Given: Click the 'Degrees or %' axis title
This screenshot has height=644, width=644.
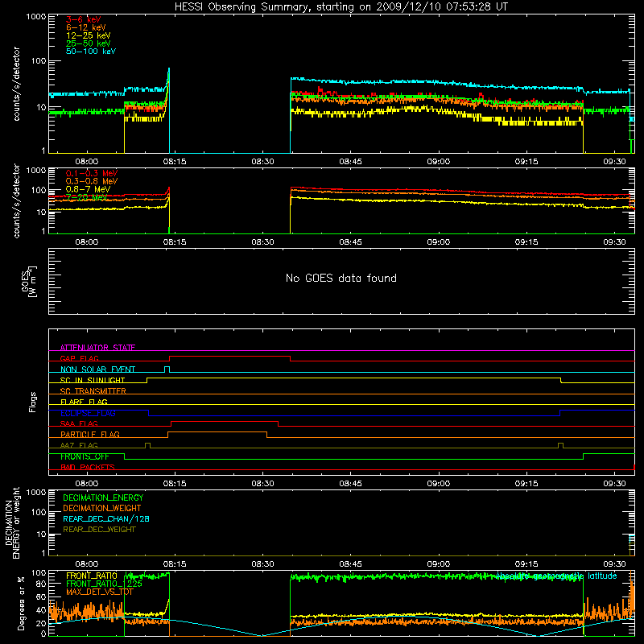Looking at the screenshot, I should click(21, 603).
